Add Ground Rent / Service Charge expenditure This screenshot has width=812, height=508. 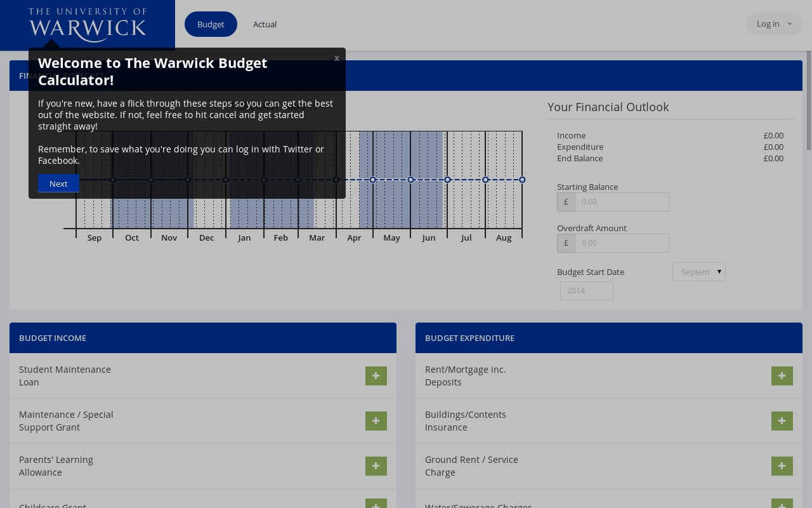(x=782, y=466)
